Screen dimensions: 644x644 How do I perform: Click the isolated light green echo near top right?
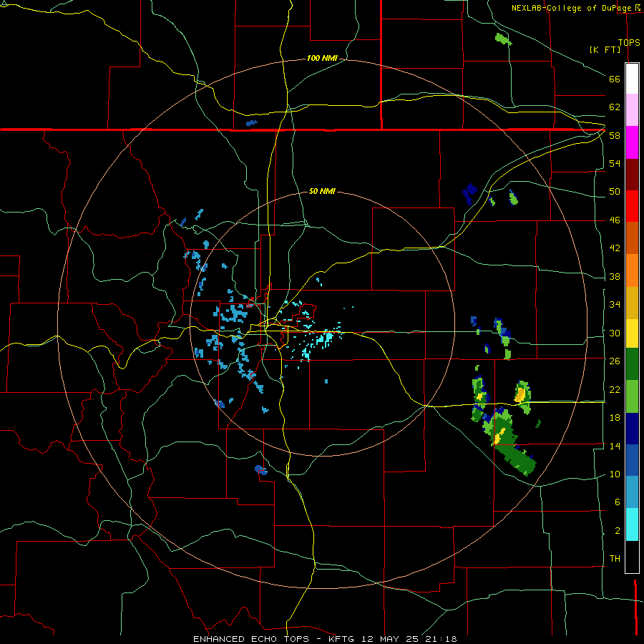[x=503, y=39]
